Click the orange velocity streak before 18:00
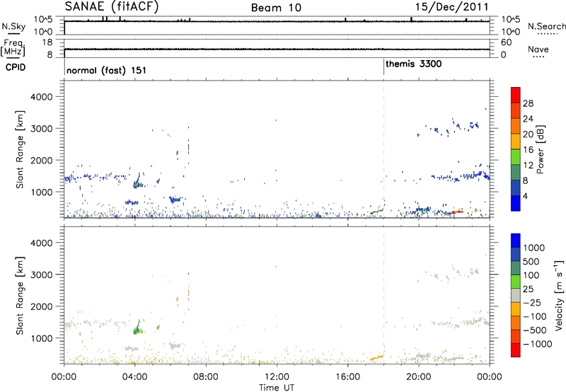 (x=377, y=357)
